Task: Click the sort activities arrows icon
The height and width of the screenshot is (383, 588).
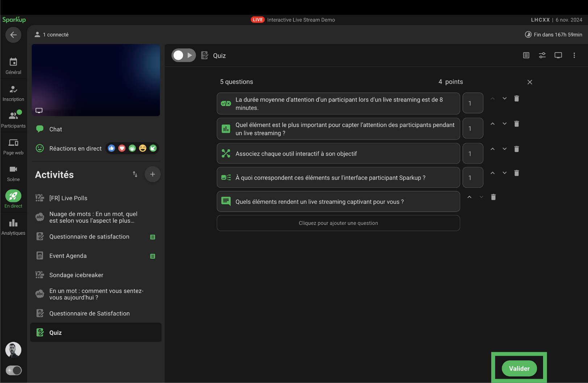Action: pos(135,174)
